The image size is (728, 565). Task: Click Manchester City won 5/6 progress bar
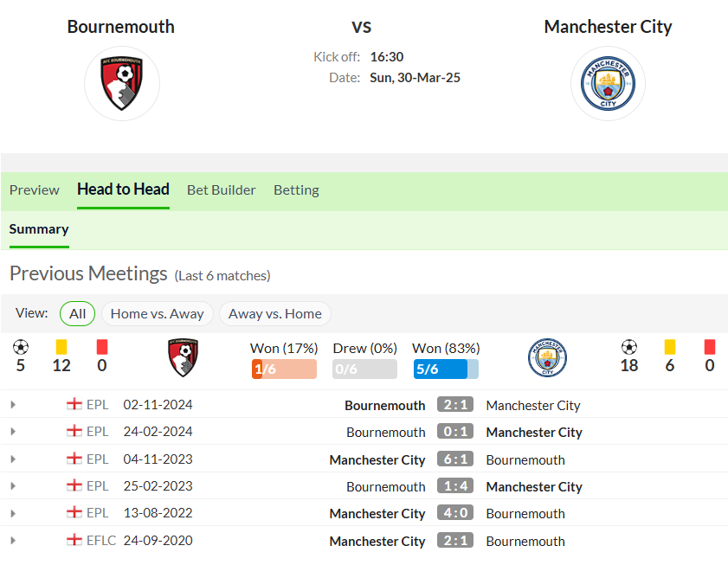pos(446,369)
